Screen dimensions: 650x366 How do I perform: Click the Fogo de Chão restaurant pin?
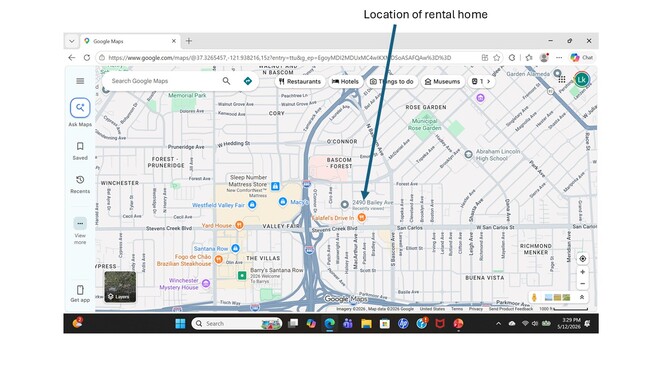tap(218, 259)
